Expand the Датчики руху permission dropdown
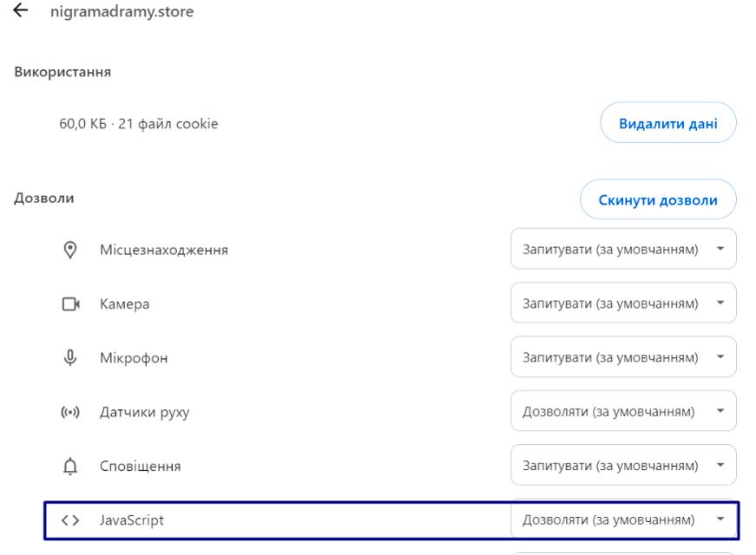Screen dimensions: 756x555 pyautogui.click(x=623, y=411)
